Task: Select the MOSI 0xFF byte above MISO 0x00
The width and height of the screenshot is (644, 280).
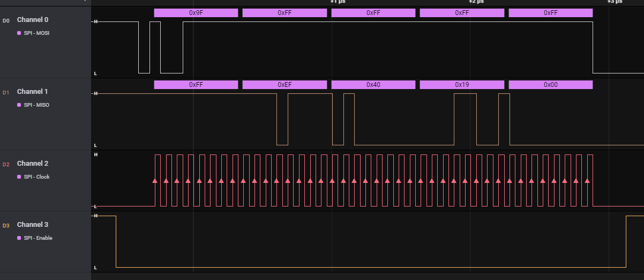Action: (x=551, y=13)
